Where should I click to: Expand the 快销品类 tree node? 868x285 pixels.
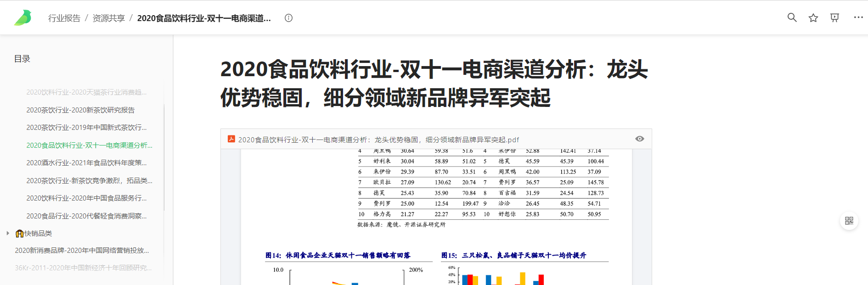coord(8,233)
